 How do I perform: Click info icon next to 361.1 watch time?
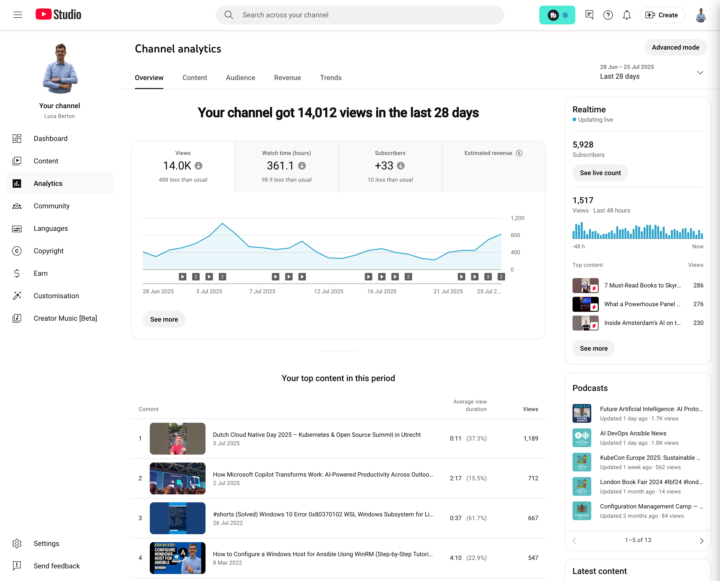302,165
